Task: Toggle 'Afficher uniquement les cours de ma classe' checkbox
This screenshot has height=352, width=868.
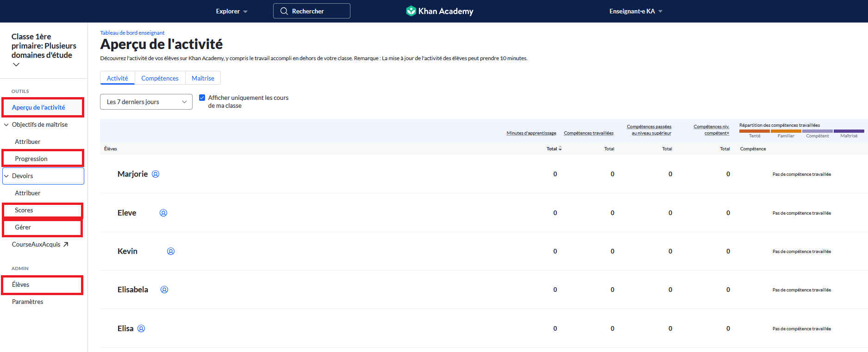Action: point(202,98)
